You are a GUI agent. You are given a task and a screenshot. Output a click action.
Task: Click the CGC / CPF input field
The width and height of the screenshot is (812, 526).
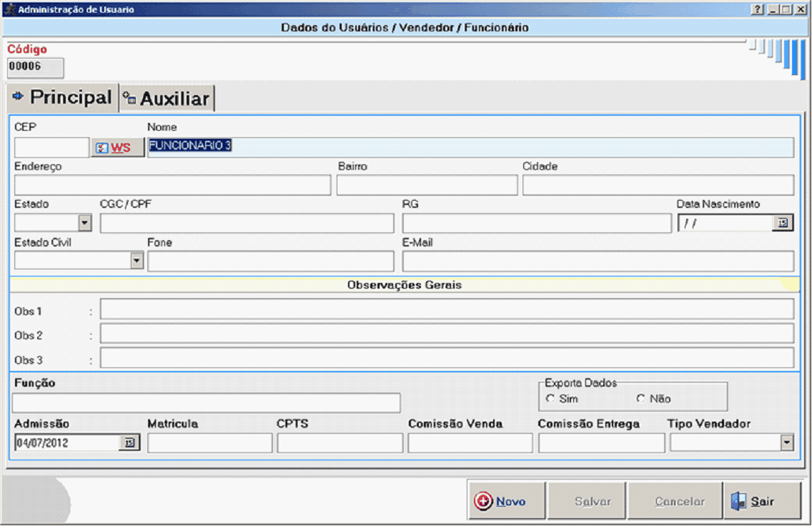(247, 224)
